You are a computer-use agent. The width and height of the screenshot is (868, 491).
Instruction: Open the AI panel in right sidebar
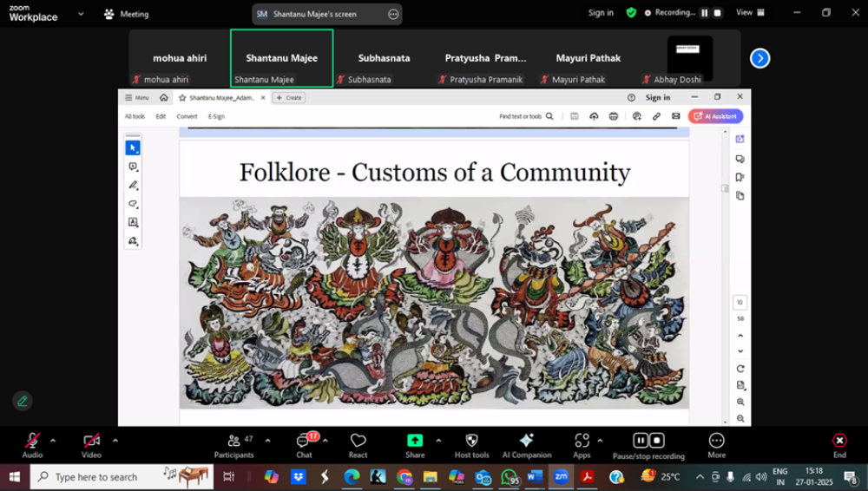point(740,139)
